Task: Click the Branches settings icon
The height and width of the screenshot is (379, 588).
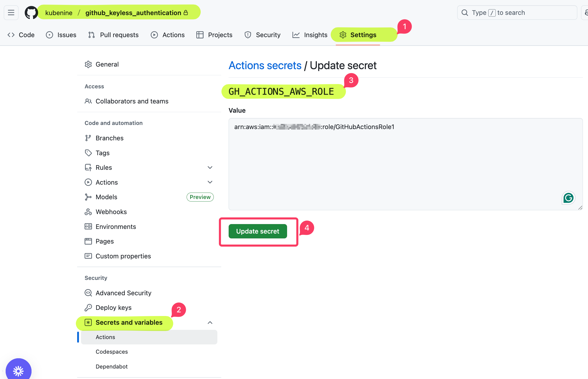Action: click(88, 138)
